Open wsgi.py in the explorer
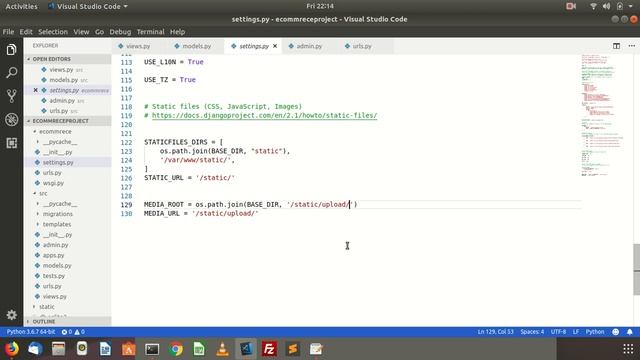This screenshot has height=360, width=640. coord(53,183)
